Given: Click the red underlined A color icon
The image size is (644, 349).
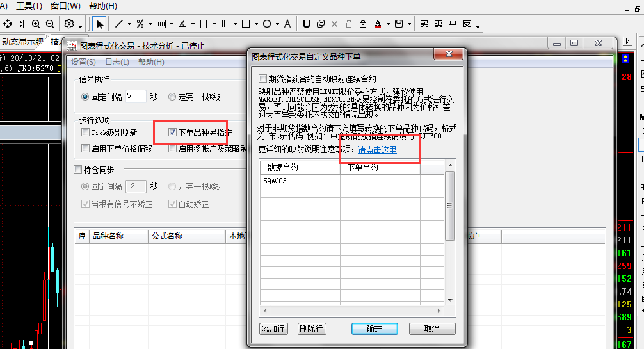Looking at the screenshot, I should click(378, 24).
